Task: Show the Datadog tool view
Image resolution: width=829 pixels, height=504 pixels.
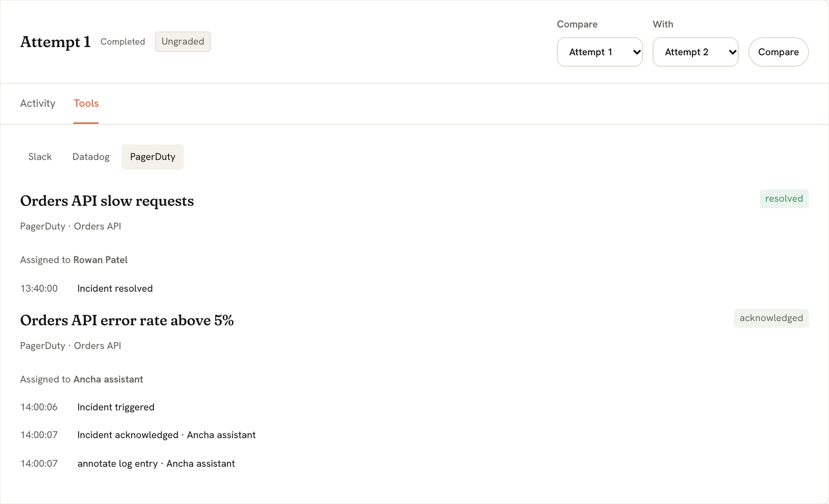Action: coord(91,157)
